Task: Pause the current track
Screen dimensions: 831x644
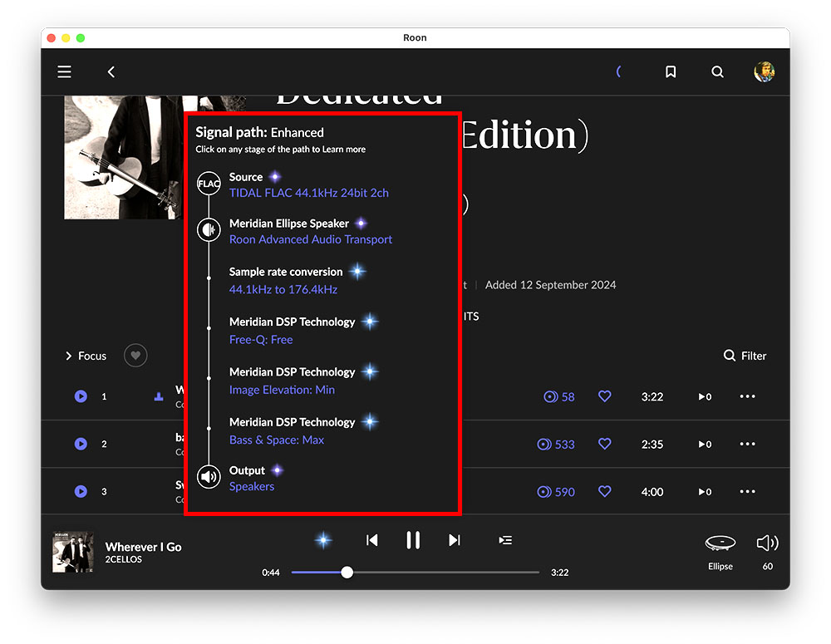Action: 413,540
